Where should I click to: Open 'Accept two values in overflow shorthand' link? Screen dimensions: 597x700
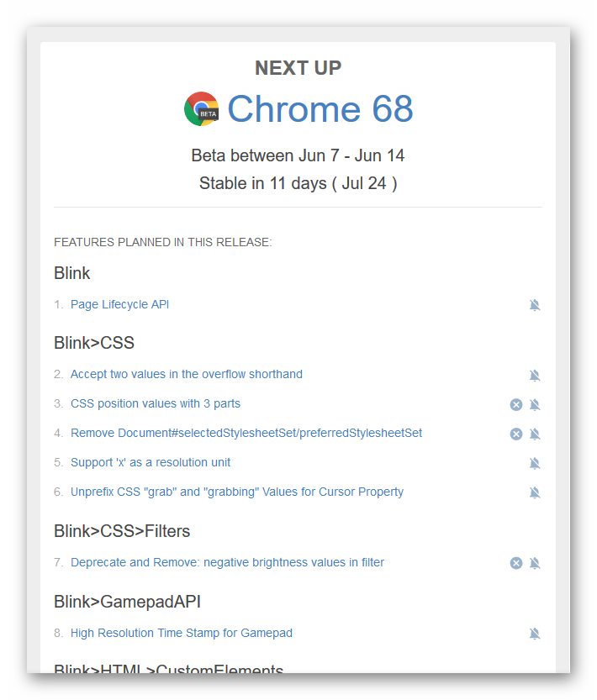[186, 374]
